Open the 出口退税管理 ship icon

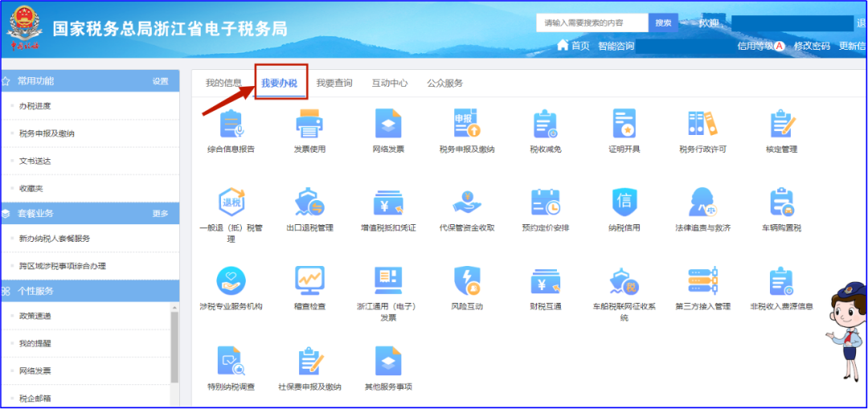pyautogui.click(x=309, y=202)
